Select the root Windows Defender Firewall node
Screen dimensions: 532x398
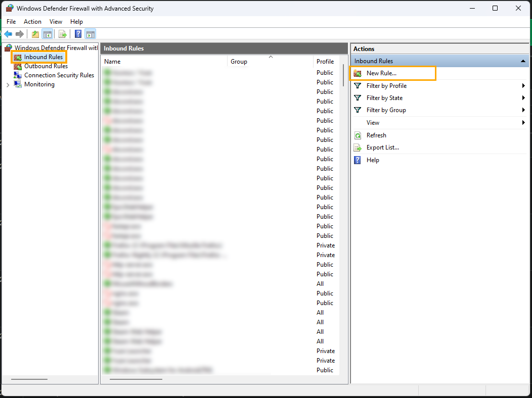[x=56, y=48]
